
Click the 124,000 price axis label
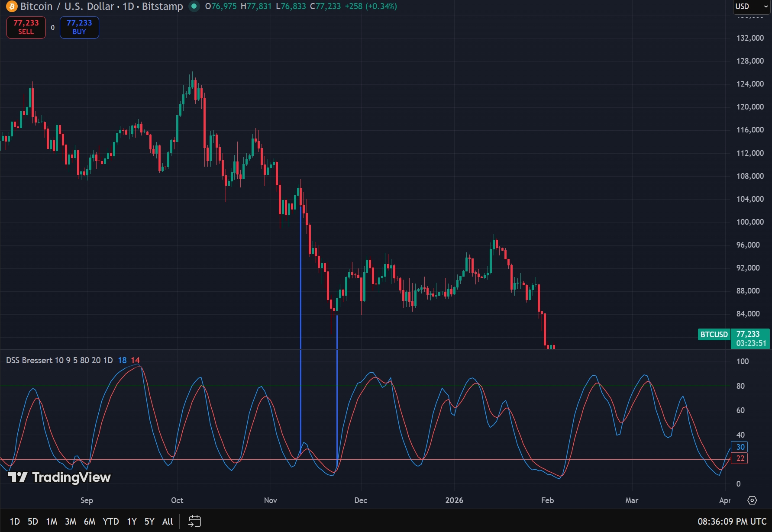tap(750, 84)
